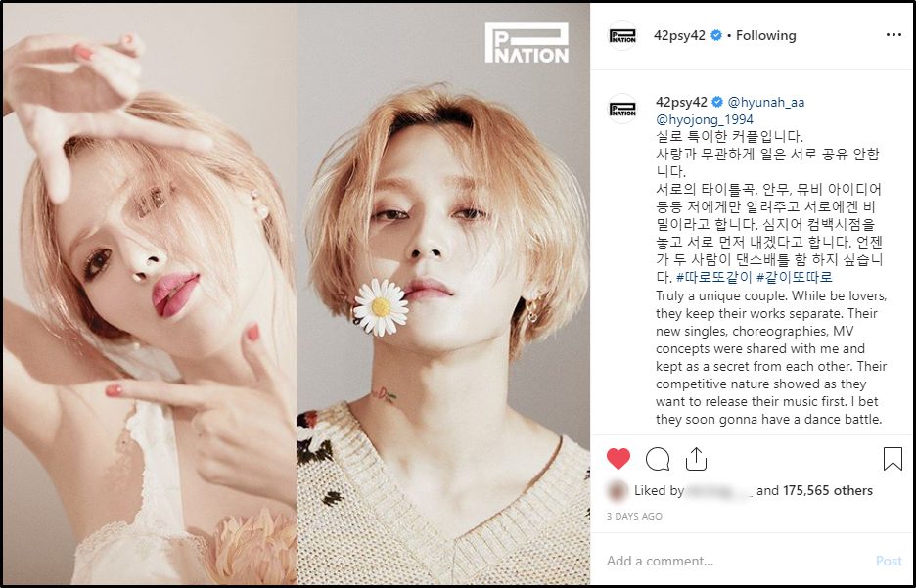The width and height of the screenshot is (916, 588).
Task: Open the #같이또따로 hashtag
Action: [795, 277]
